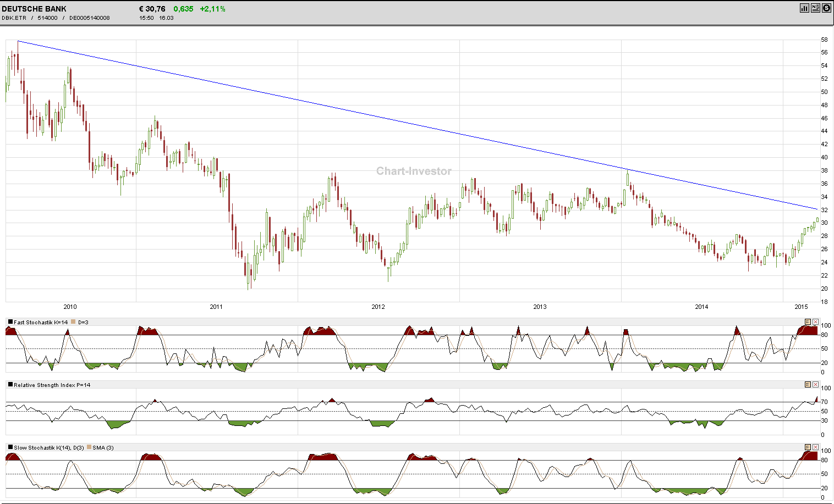Click the D=3 legend color swatch
834x504 pixels.
pos(73,322)
